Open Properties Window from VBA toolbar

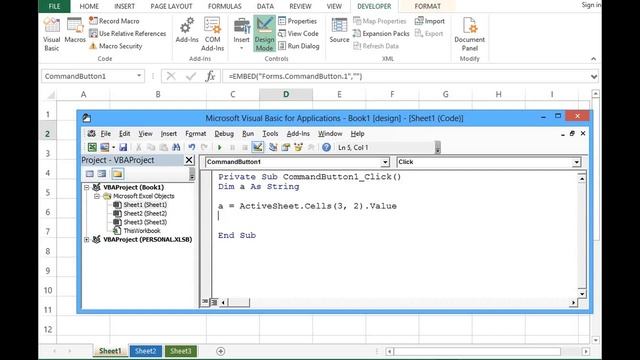coord(285,147)
